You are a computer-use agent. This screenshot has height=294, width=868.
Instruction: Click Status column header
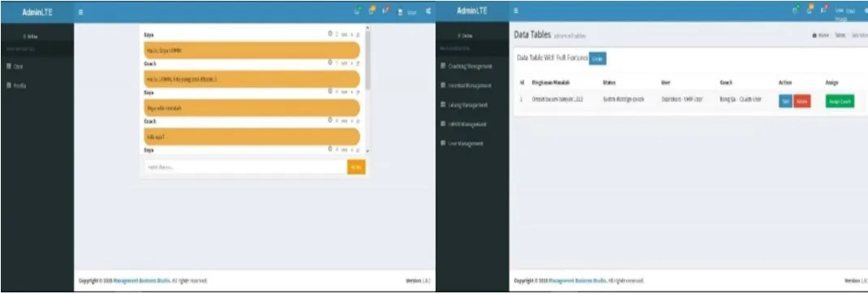(609, 82)
